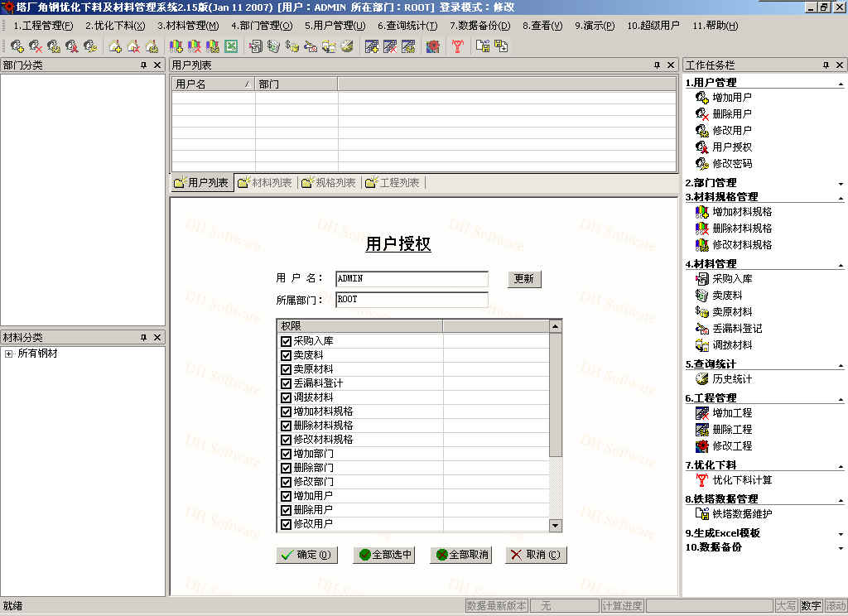This screenshot has width=848, height=616.
Task: Open the 5.用户管理 menu
Action: click(x=335, y=26)
